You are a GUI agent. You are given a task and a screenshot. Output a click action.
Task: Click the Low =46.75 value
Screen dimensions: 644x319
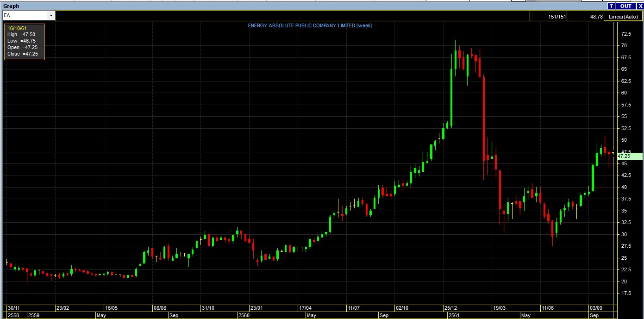(21, 41)
